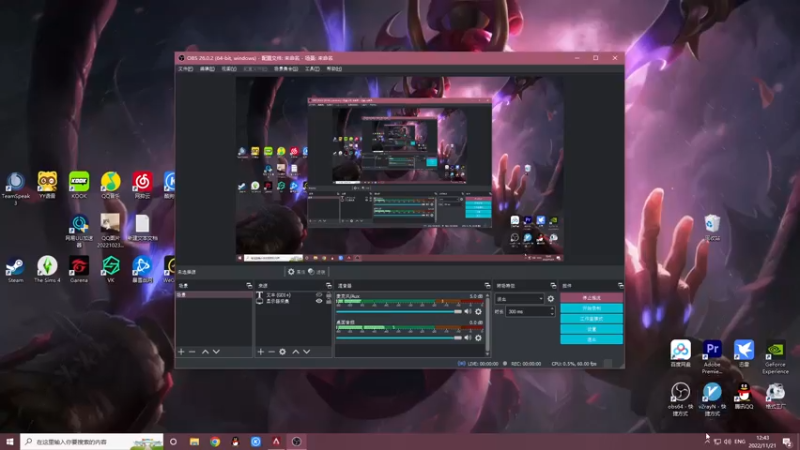Show hidden system tray icons chevron
Screen dimensions: 800x450
click(707, 441)
